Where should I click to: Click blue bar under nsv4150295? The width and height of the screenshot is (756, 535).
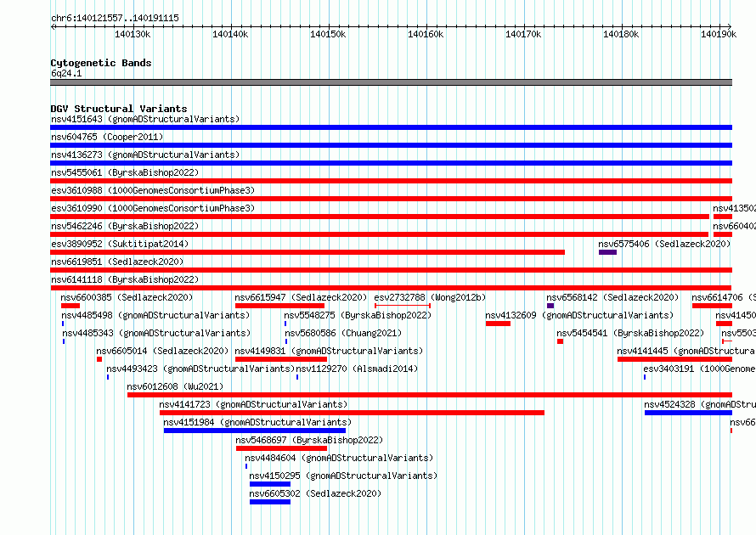click(x=270, y=484)
